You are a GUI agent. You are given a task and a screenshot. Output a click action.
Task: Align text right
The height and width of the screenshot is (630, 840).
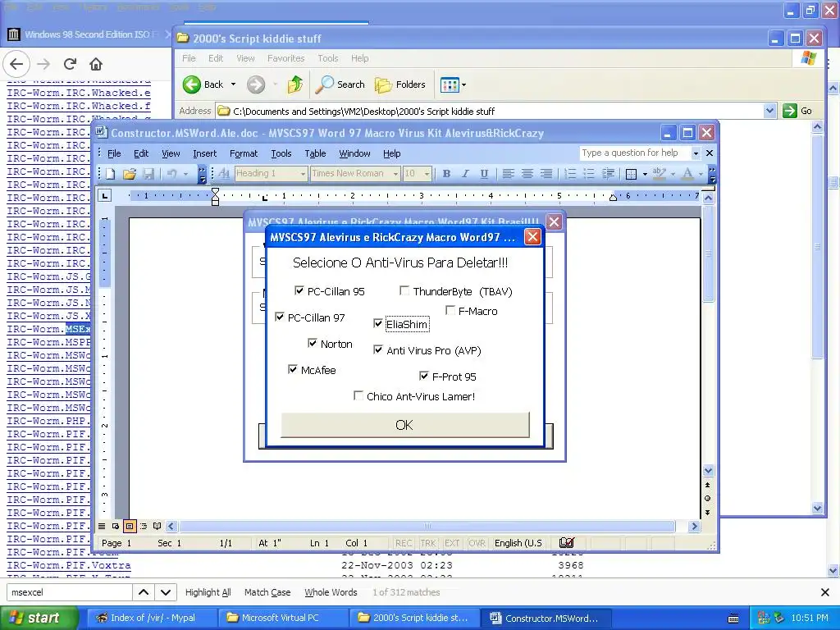(x=546, y=174)
